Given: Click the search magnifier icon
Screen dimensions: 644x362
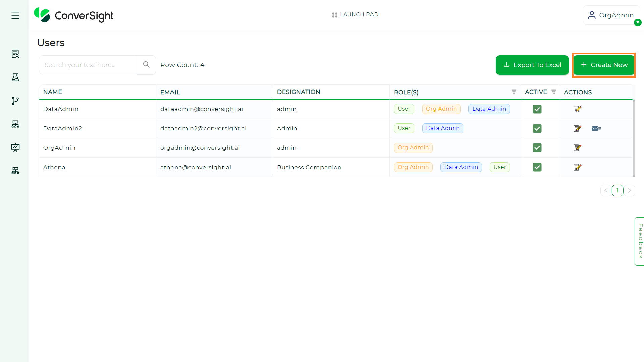Looking at the screenshot, I should 146,64.
